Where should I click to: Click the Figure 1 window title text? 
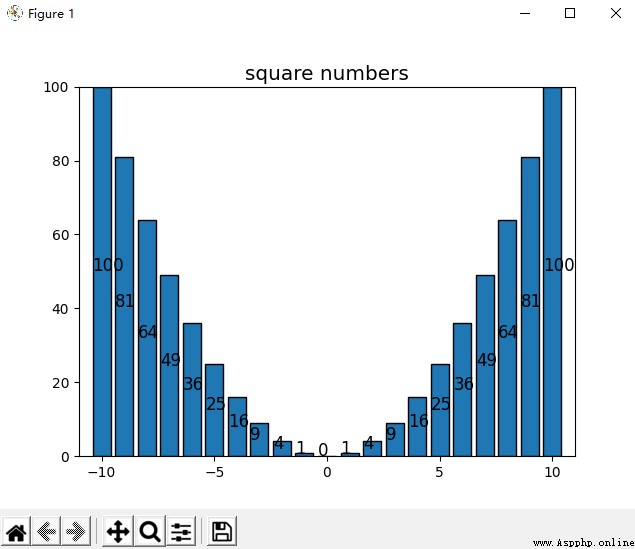pos(51,14)
